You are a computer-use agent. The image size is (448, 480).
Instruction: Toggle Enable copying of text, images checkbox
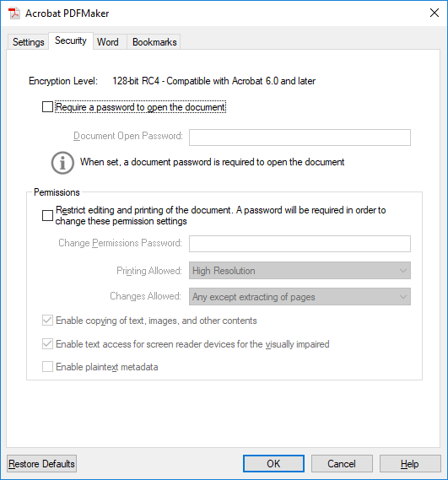pyautogui.click(x=47, y=321)
